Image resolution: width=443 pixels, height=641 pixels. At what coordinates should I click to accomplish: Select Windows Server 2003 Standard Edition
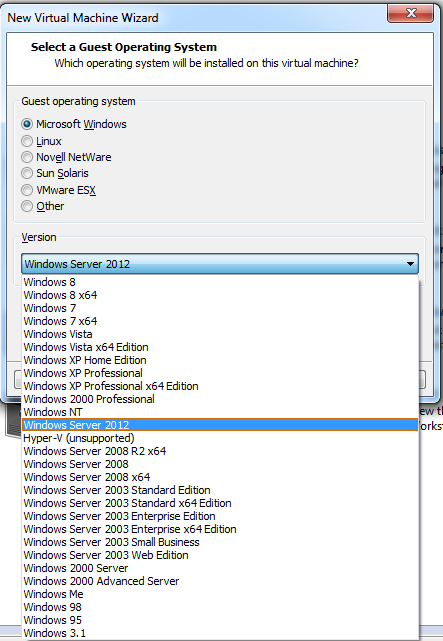click(x=220, y=490)
